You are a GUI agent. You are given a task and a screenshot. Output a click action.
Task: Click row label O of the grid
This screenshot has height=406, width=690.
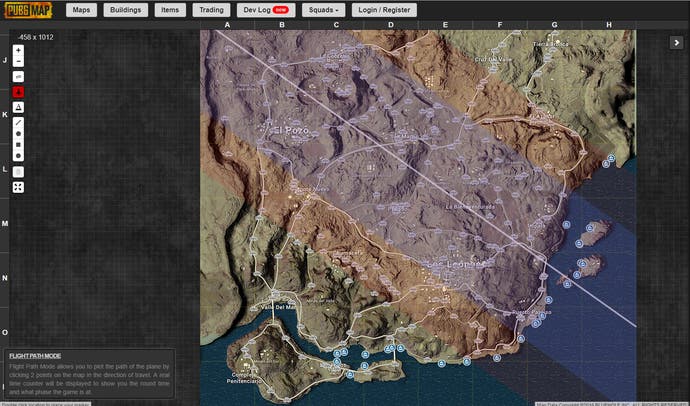[x=5, y=333]
